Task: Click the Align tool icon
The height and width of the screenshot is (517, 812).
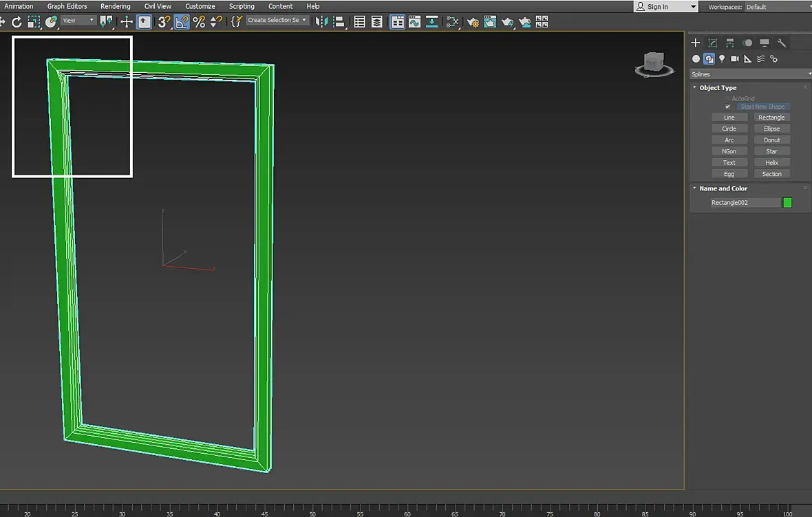Action: [x=339, y=22]
